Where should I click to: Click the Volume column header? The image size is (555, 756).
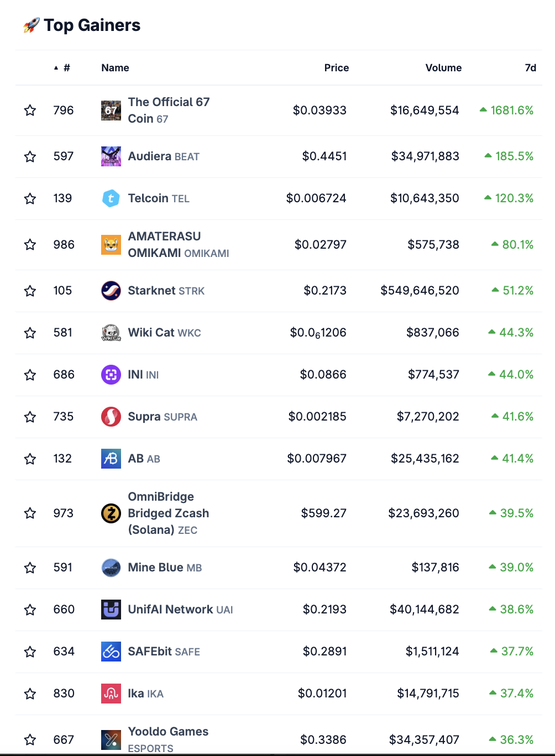pos(443,67)
